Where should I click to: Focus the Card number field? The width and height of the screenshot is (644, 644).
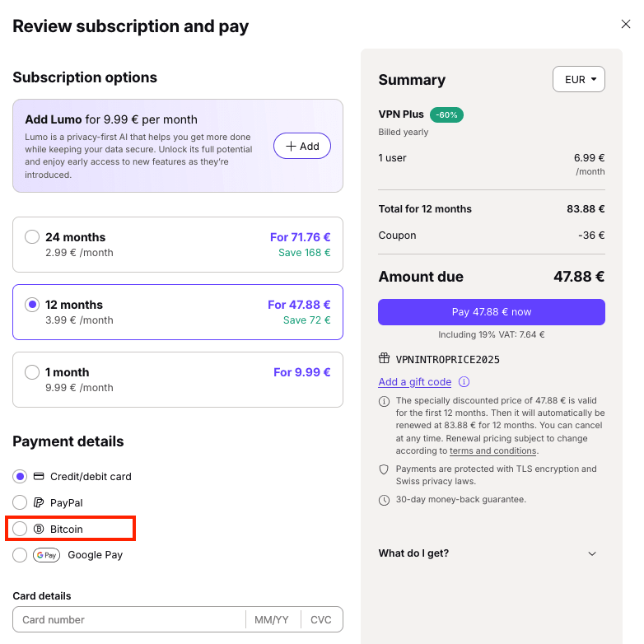(129, 619)
